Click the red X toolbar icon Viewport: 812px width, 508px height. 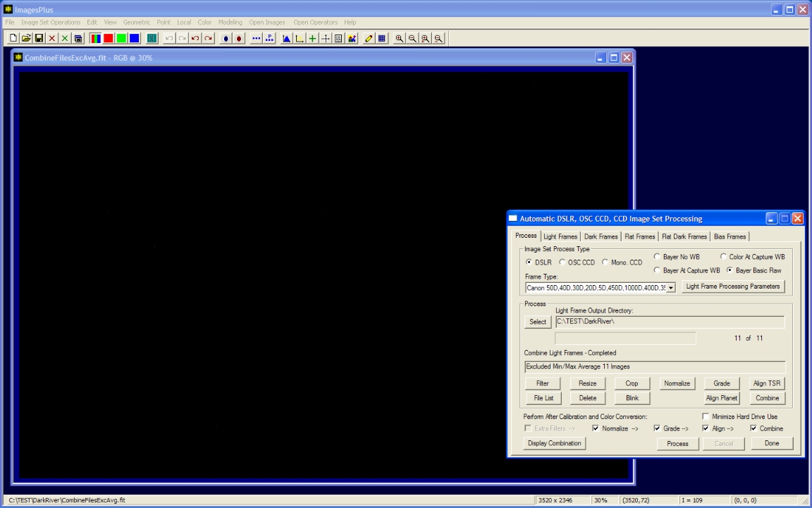51,38
